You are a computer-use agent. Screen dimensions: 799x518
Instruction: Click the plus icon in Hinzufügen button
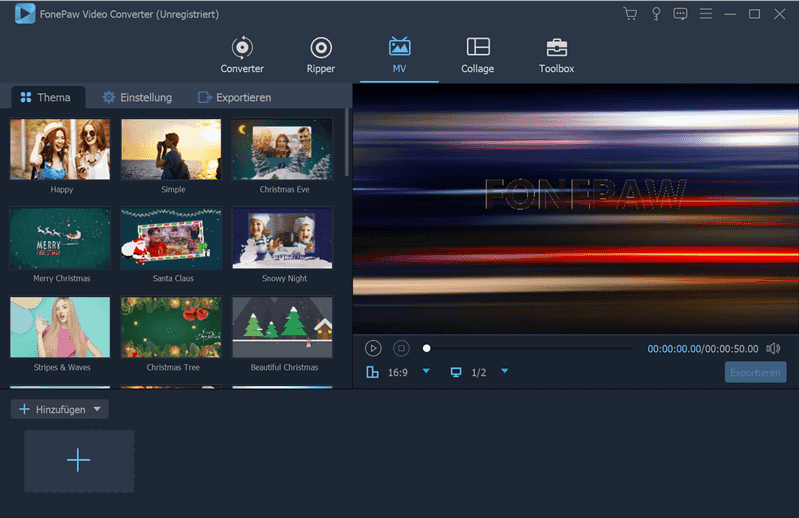click(x=24, y=409)
